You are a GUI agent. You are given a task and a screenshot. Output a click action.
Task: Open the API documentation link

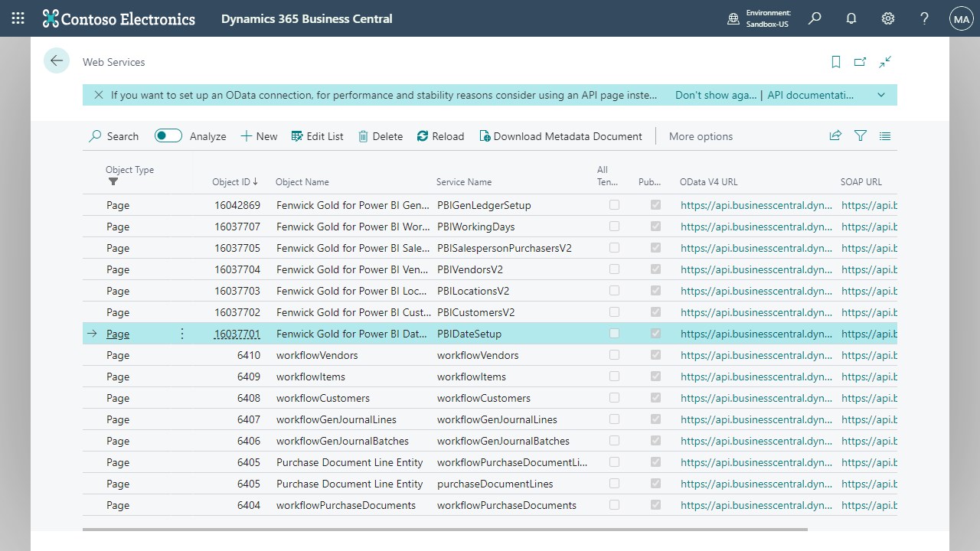tap(810, 95)
